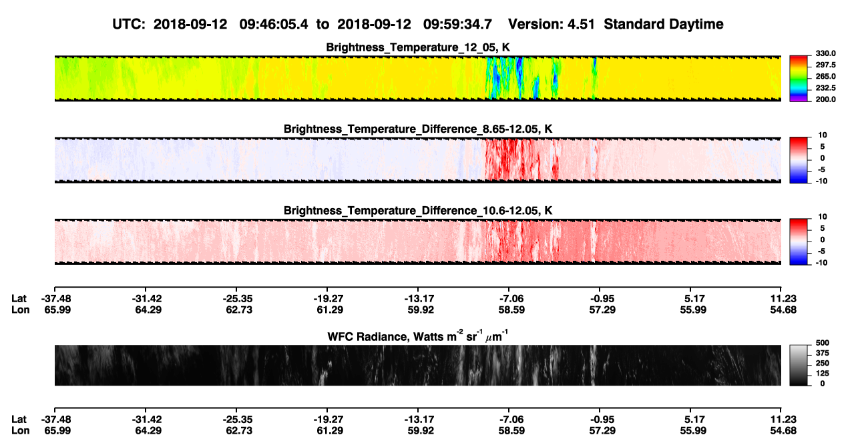
Task: Click the 10 label on the 10.6-12.05 colorbar
Action: [x=823, y=217]
